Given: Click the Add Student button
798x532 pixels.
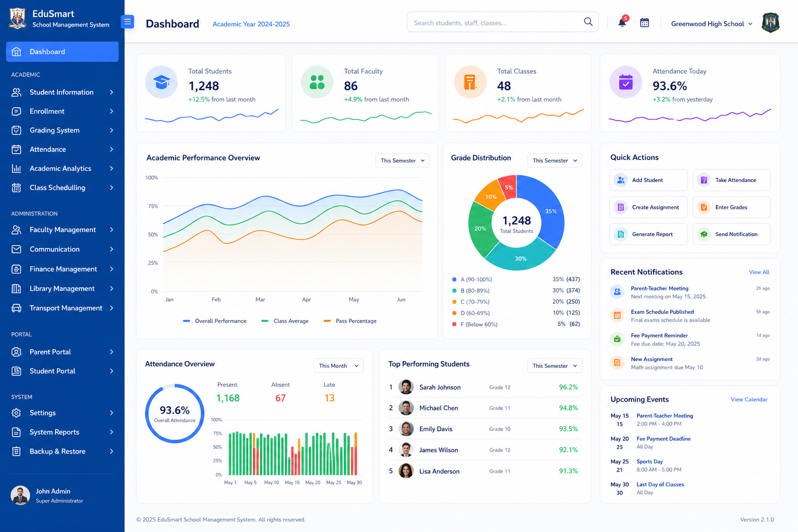Looking at the screenshot, I should point(648,180).
